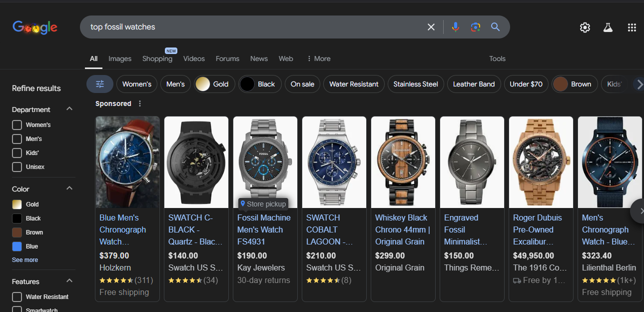Open Roger Dubuis Pre-Owned Excalibur link
Viewport: 644px width, 312px height.
(x=538, y=230)
